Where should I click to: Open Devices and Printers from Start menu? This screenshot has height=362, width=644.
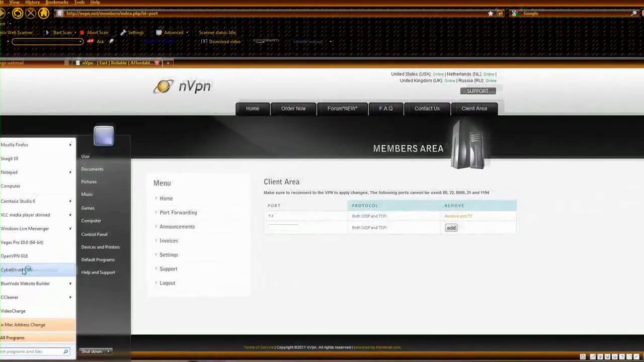(x=100, y=247)
